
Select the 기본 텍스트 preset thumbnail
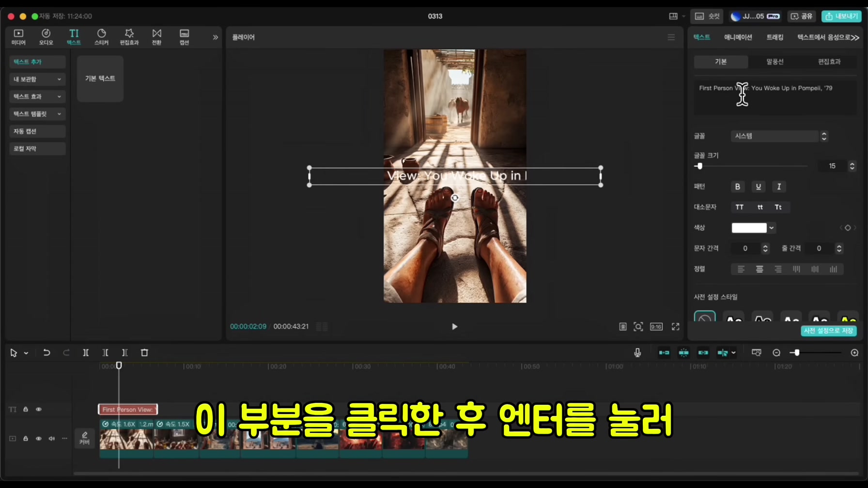pyautogui.click(x=100, y=79)
